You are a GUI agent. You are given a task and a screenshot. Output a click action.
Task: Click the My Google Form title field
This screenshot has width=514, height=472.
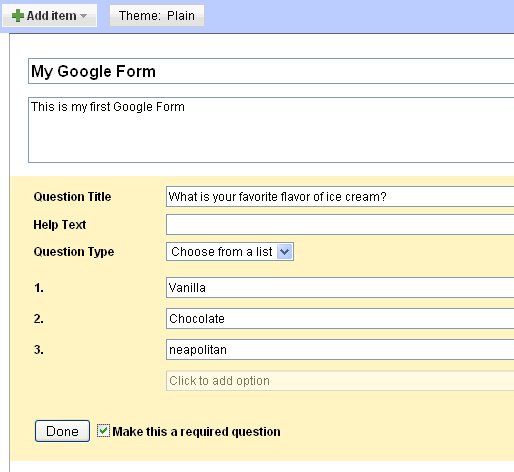pos(271,71)
